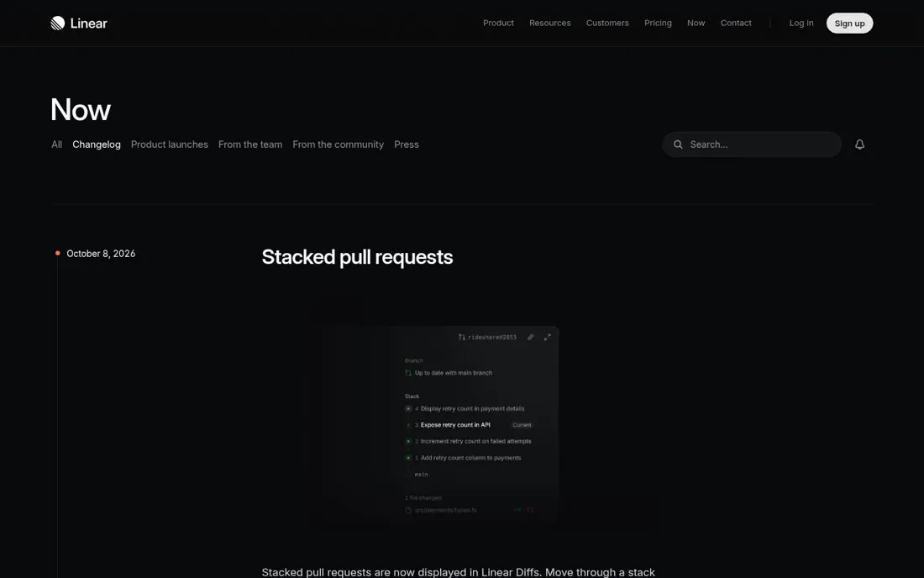Click the "rideshare#2853" label
Image resolution: width=924 pixels, height=578 pixels.
click(492, 337)
